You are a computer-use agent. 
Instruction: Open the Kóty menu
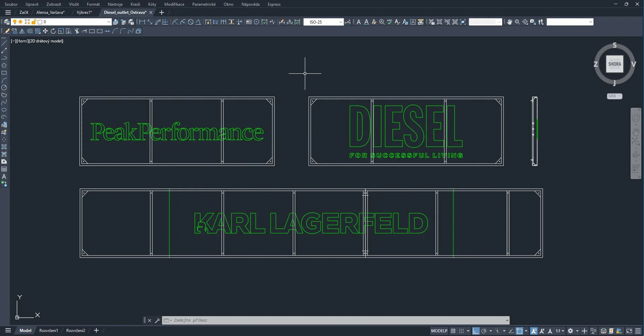[x=152, y=4]
